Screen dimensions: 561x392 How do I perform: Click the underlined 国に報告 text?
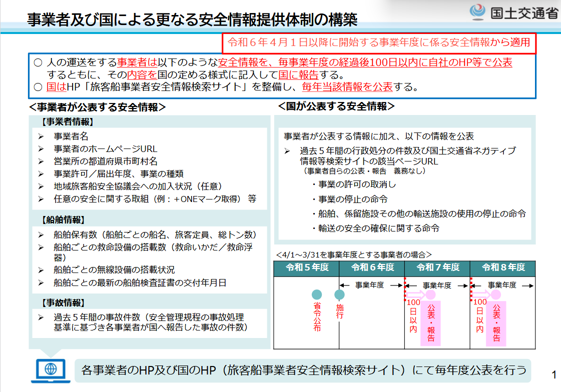pyautogui.click(x=299, y=75)
